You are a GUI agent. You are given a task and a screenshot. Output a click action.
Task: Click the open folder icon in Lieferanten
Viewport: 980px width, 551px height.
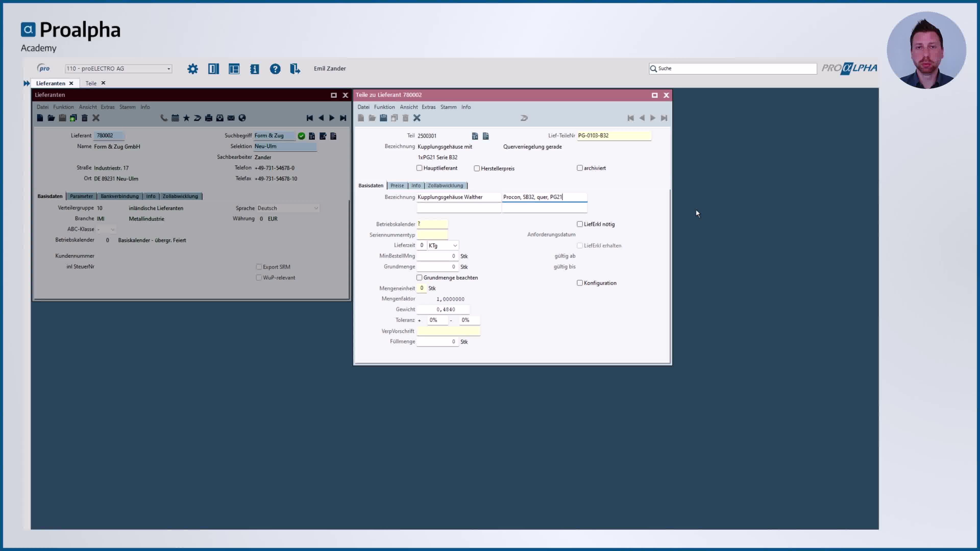(51, 118)
